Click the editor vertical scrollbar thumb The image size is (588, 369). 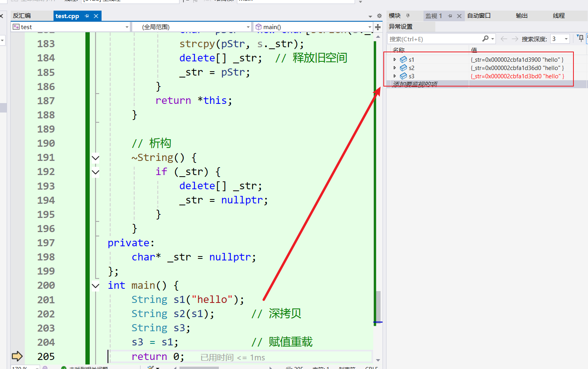[378, 306]
